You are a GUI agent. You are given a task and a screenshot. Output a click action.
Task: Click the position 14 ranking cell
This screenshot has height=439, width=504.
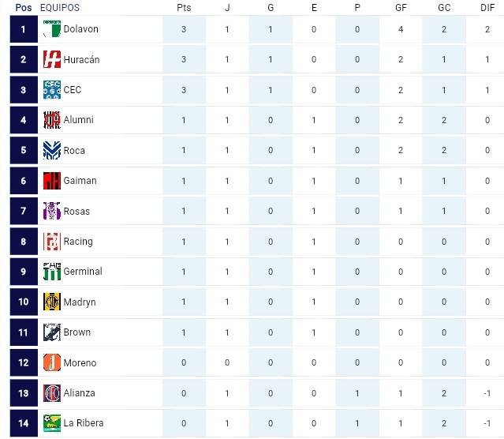pyautogui.click(x=24, y=423)
